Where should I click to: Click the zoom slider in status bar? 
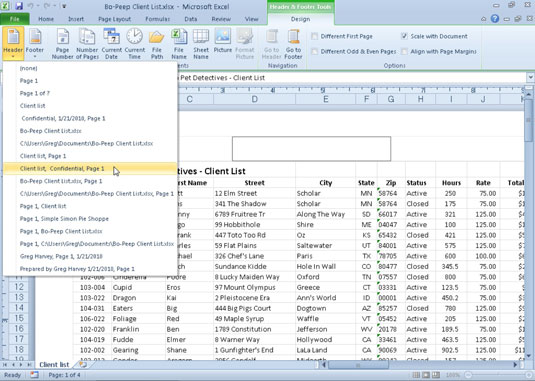tap(498, 375)
